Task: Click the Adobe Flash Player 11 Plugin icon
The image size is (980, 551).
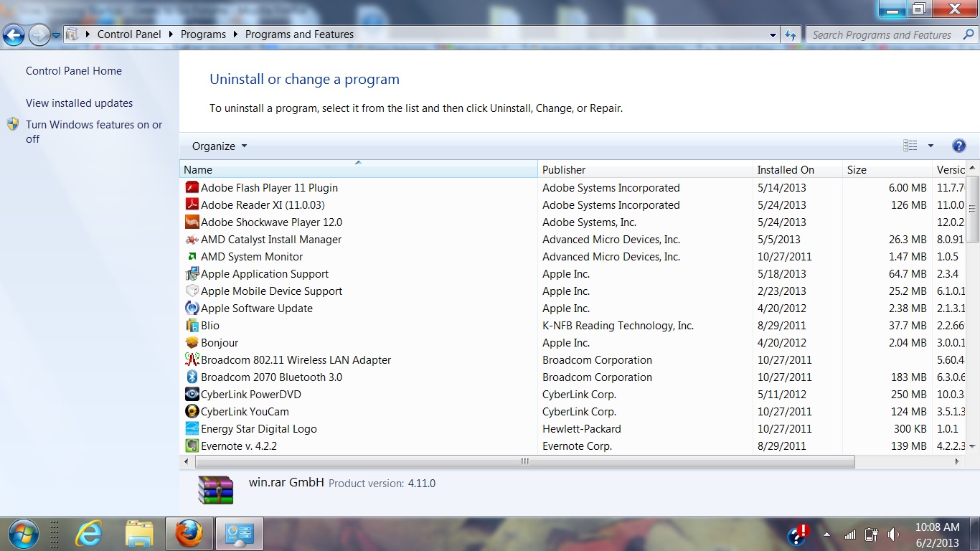Action: pos(192,188)
